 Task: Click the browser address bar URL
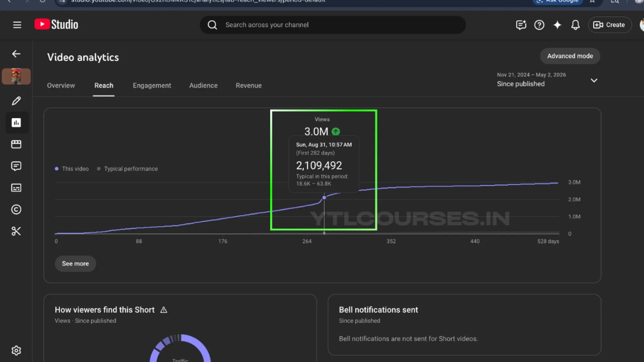tap(198, 1)
